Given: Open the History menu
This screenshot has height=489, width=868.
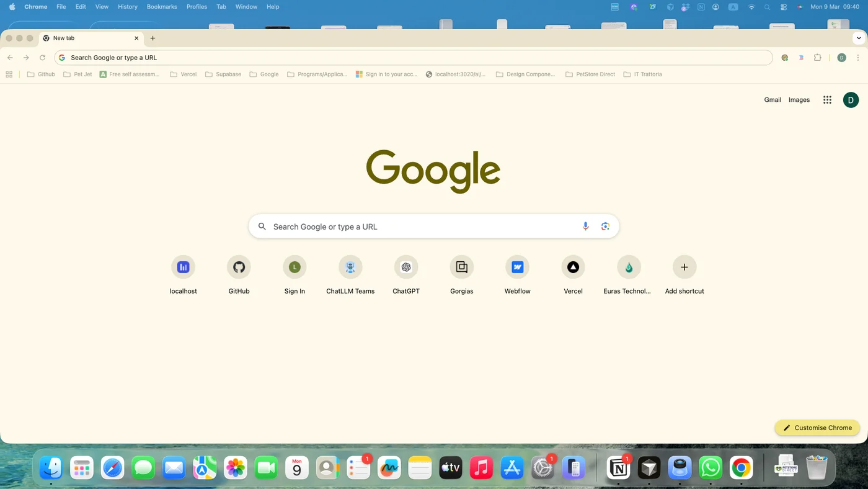Looking at the screenshot, I should (x=128, y=7).
